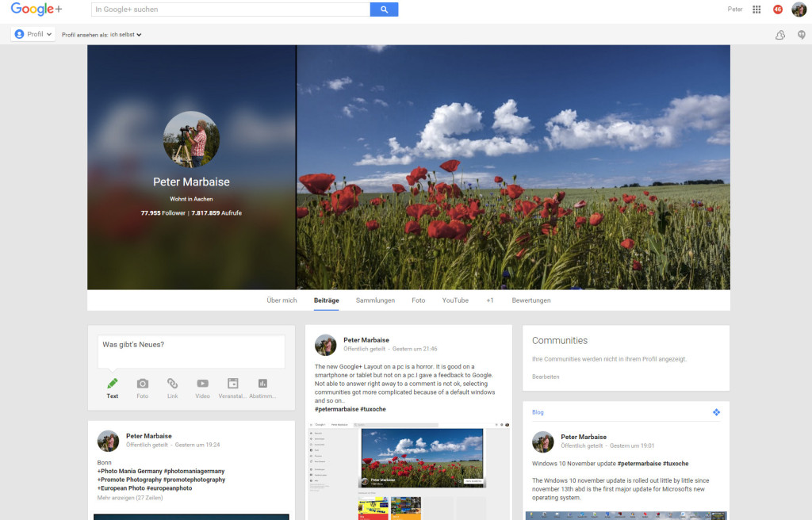Open the red 46 notifications badge
This screenshot has width=812, height=520.
point(777,10)
